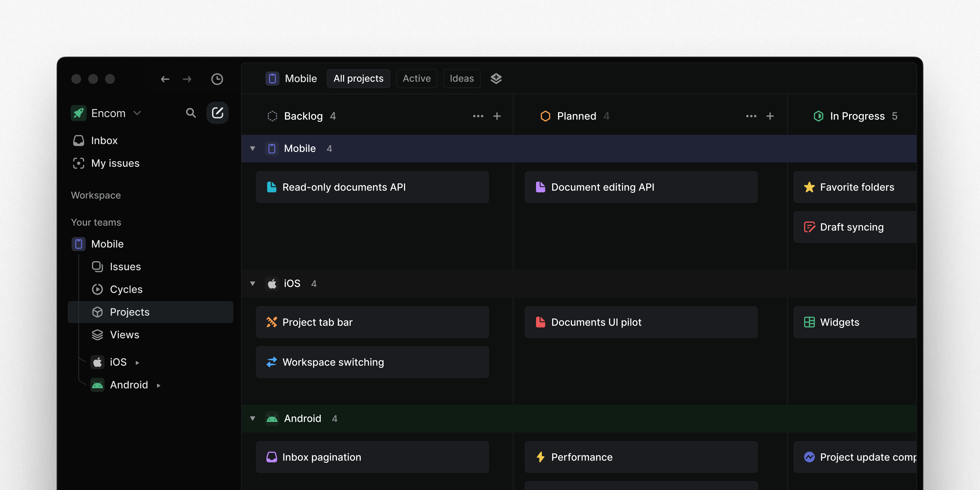Select the Active tab
Viewport: 980px width, 490px height.
point(416,78)
